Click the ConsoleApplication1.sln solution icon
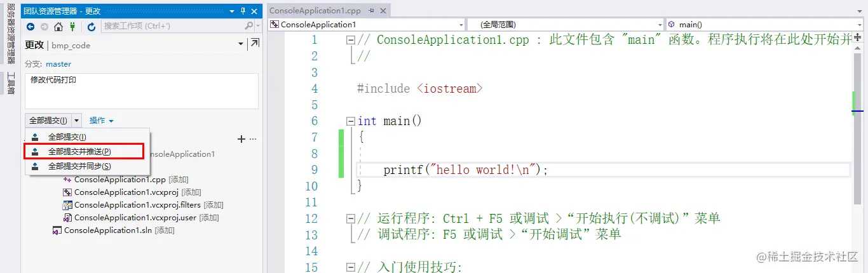The height and width of the screenshot is (273, 868). coord(57,230)
